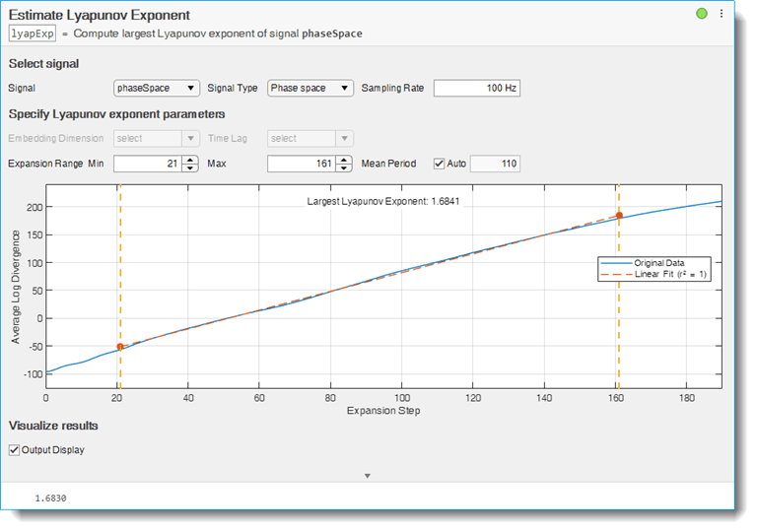Decrement Expansion Range Min with down arrow
The image size is (757, 532).
[x=191, y=167]
